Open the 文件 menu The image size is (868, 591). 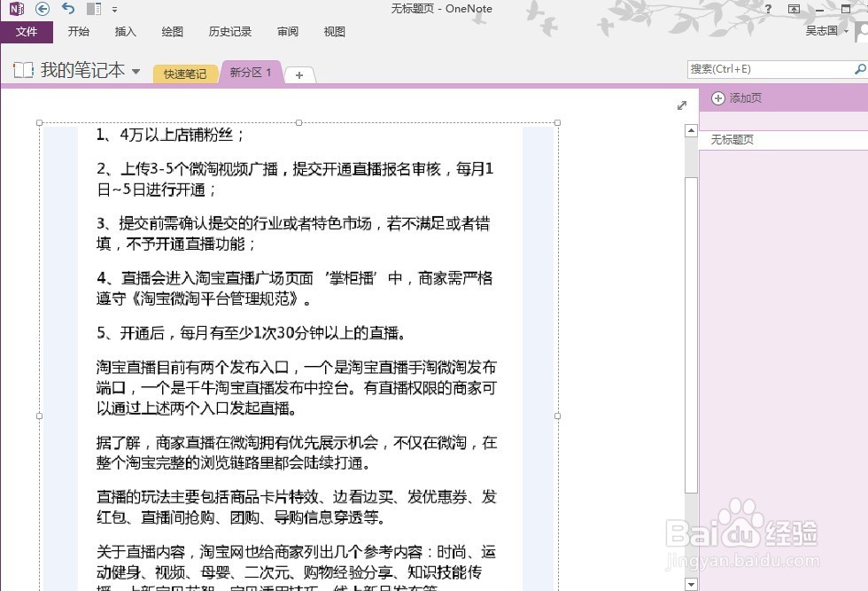click(27, 32)
